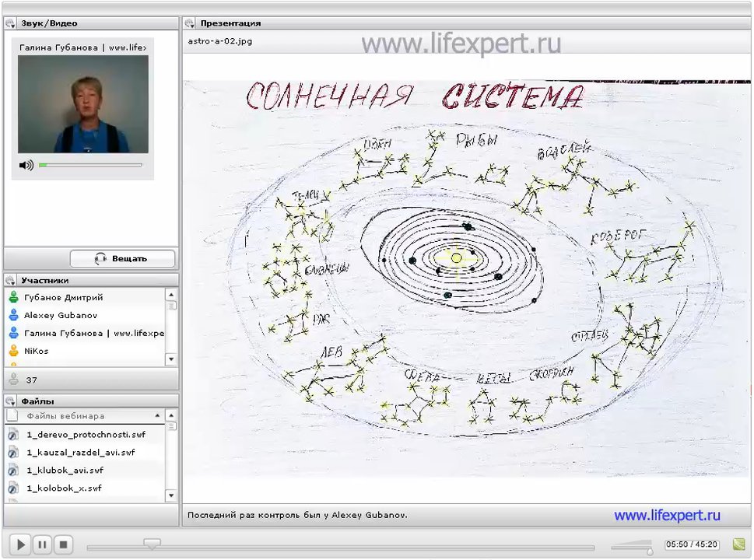Click the orange user icon of NiKos
The width and height of the screenshot is (754, 560).
click(x=14, y=351)
